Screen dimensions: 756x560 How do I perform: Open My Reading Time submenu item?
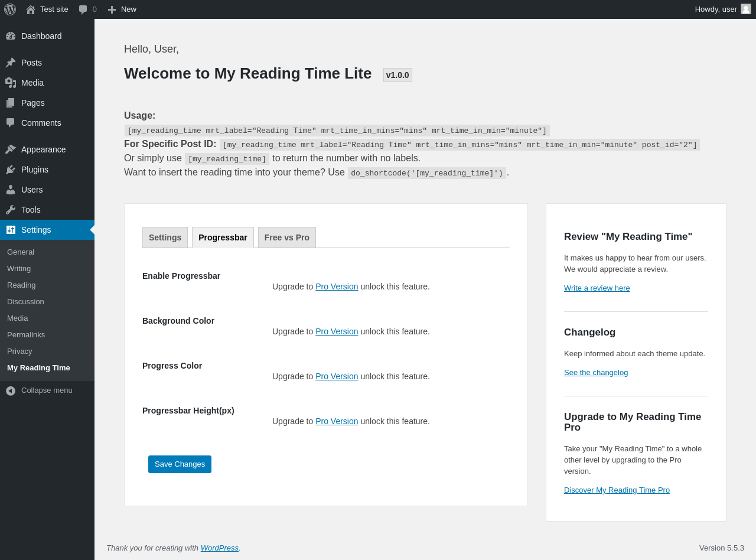click(x=38, y=368)
